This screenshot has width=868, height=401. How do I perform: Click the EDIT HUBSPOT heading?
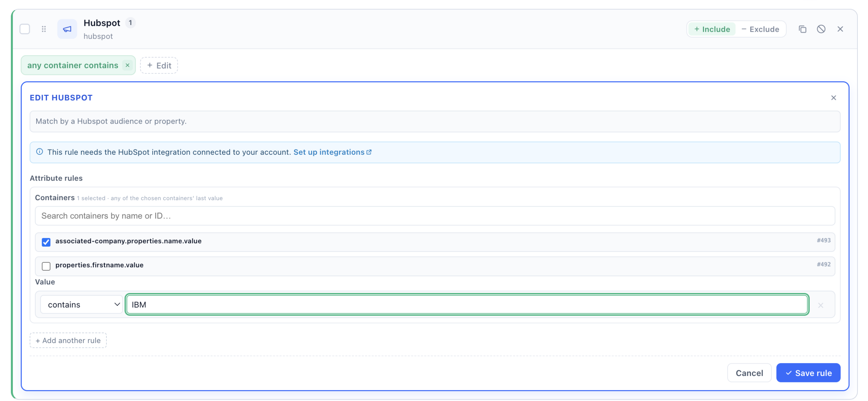coord(61,98)
